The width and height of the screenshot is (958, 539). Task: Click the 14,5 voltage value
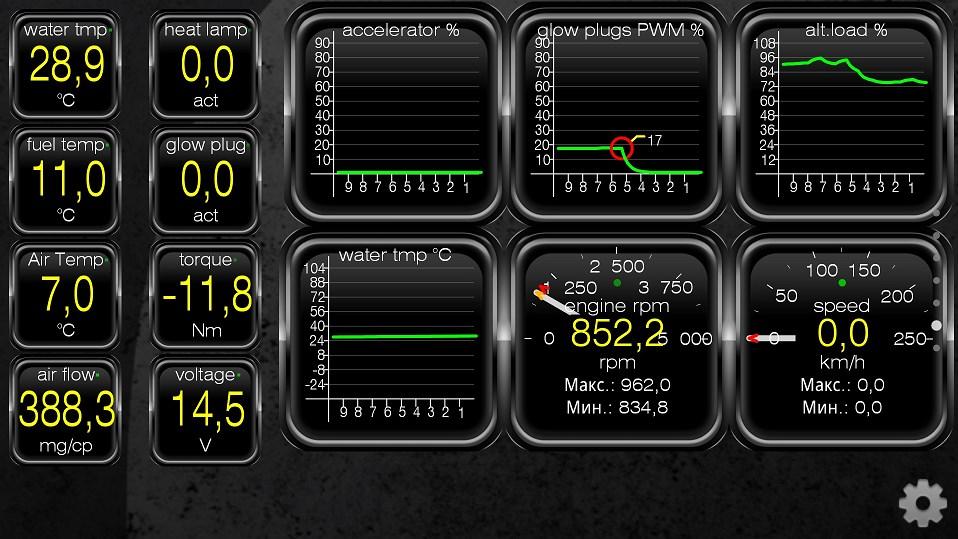(208, 409)
